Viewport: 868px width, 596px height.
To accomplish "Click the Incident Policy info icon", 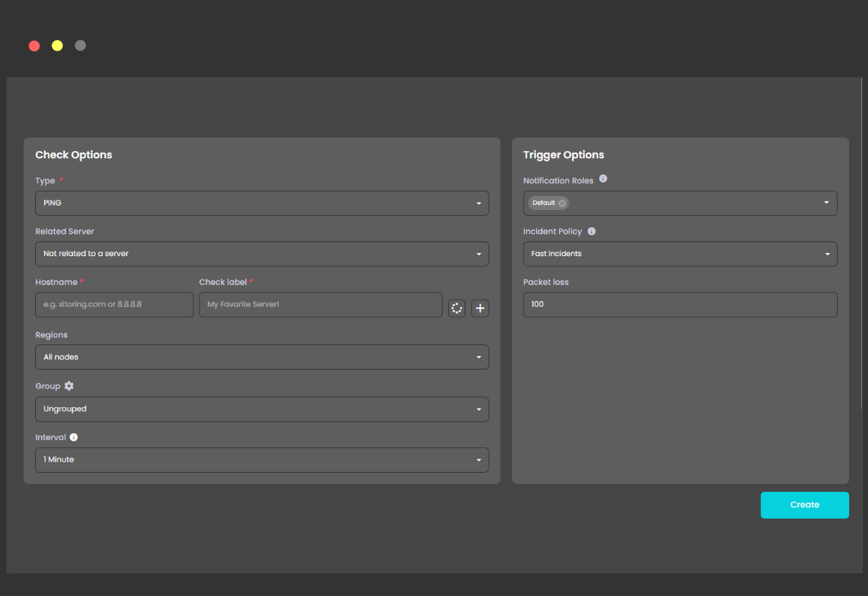I will tap(592, 231).
